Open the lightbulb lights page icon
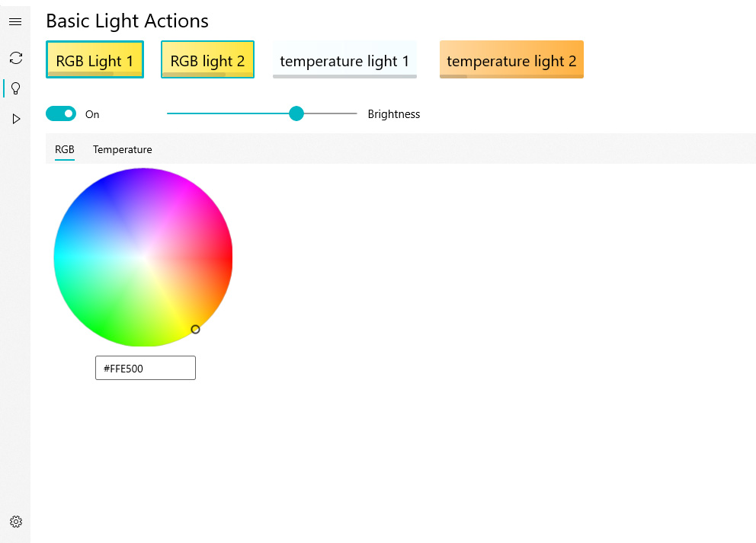This screenshot has width=756, height=543. click(x=15, y=88)
